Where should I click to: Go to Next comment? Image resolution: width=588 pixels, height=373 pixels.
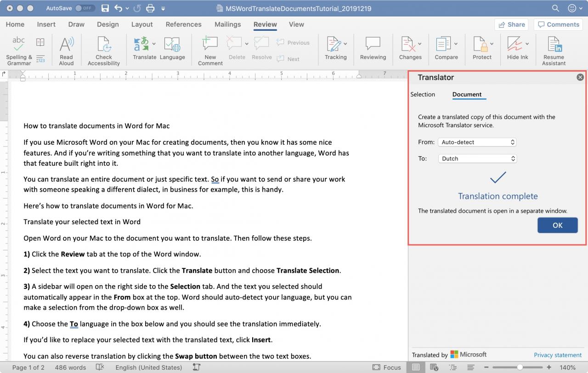288,59
